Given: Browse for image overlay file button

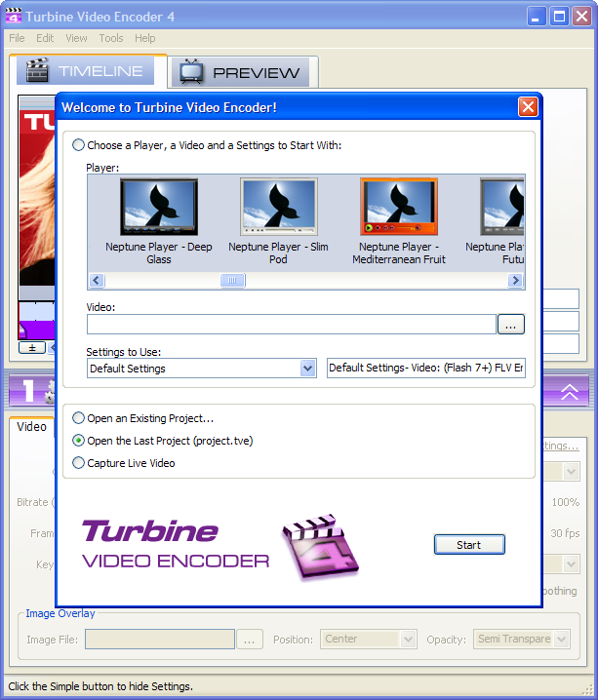Looking at the screenshot, I should pyautogui.click(x=250, y=640).
